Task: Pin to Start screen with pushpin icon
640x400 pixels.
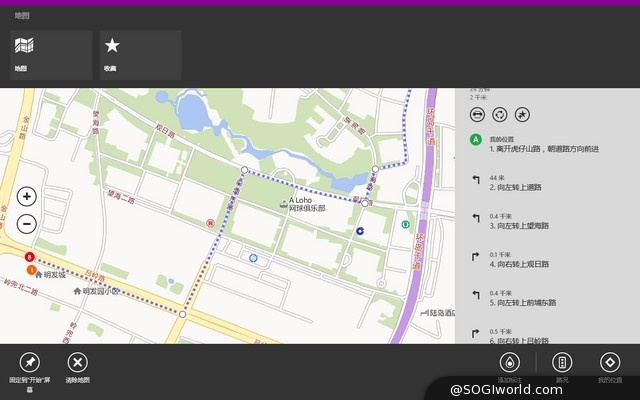Action: 30,362
